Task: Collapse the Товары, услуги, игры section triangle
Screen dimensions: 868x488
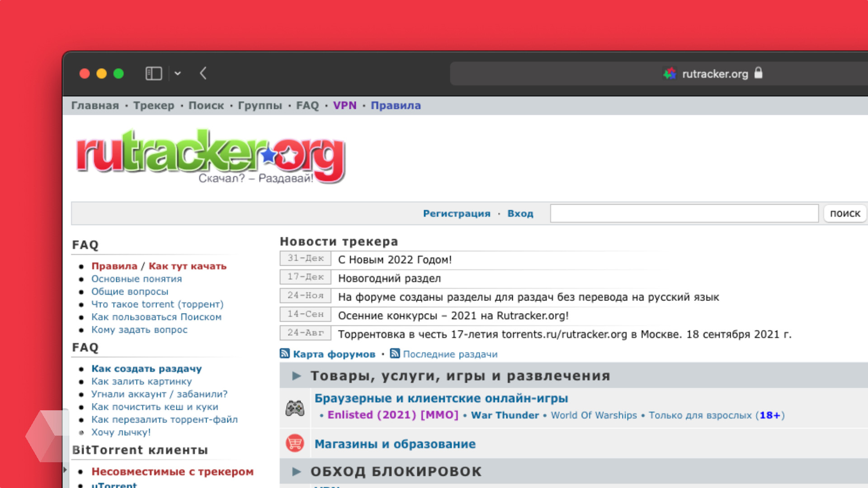Action: tap(297, 375)
